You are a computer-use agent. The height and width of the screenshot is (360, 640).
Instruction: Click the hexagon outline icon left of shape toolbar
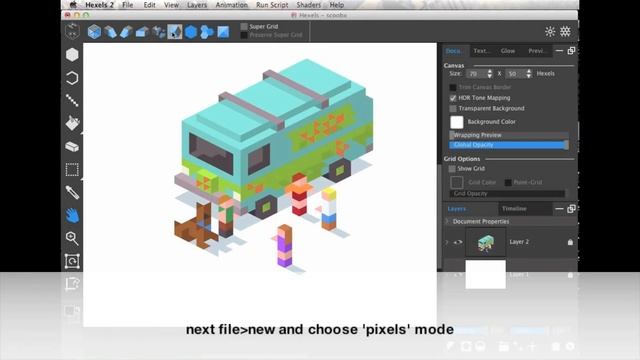(72, 31)
